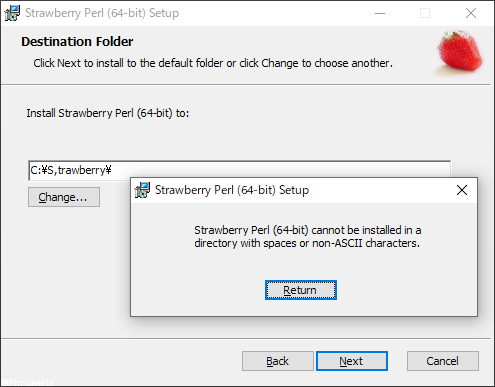Viewport: 495px width, 387px height.
Task: Click the error dialog's title bar text
Action: click(x=232, y=190)
